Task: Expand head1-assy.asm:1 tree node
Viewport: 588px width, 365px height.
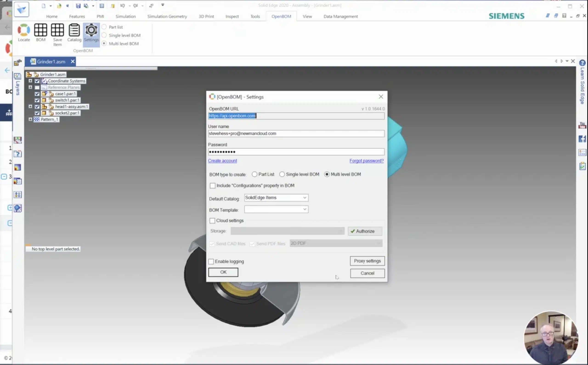Action: point(30,106)
